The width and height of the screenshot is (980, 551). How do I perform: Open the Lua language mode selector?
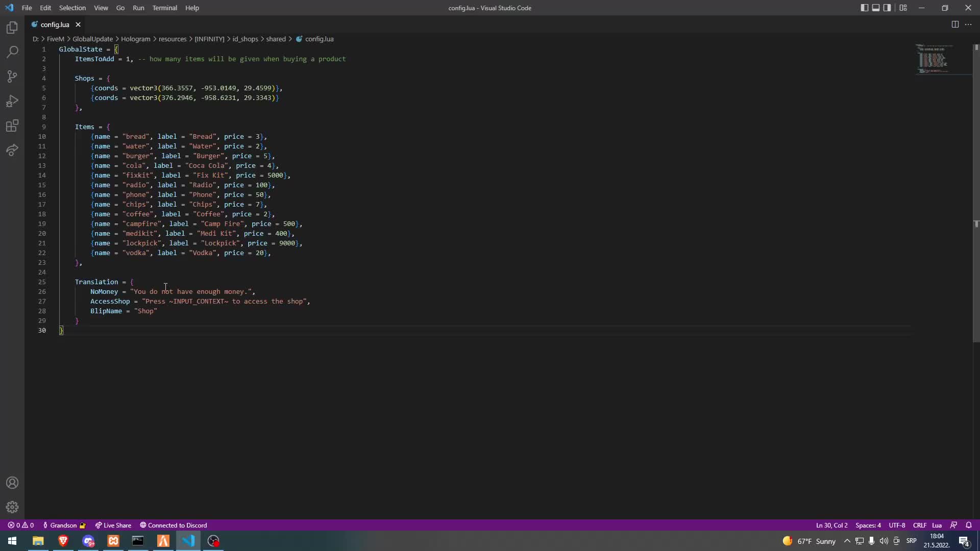pos(937,525)
